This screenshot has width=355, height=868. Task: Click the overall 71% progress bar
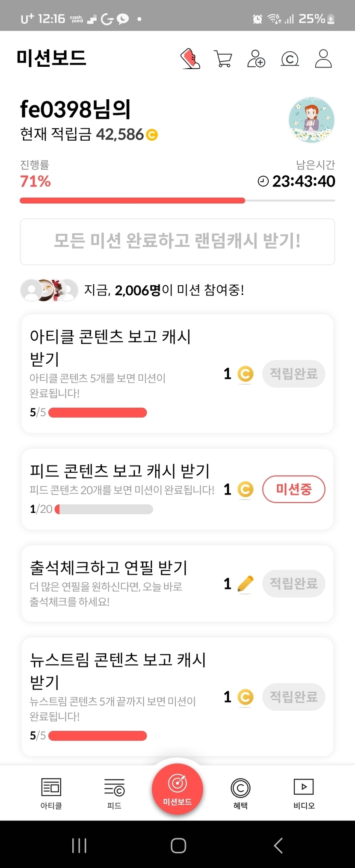(177, 200)
